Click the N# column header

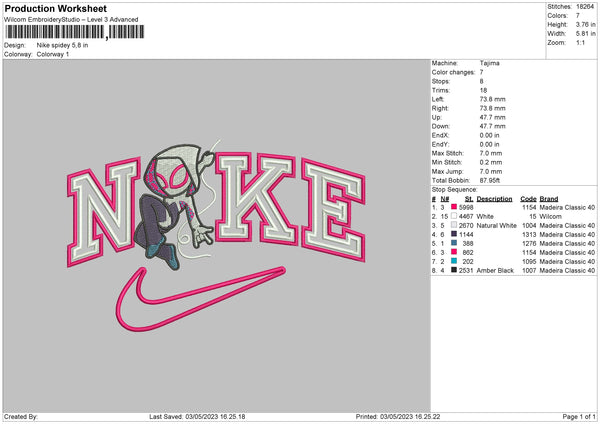445,199
